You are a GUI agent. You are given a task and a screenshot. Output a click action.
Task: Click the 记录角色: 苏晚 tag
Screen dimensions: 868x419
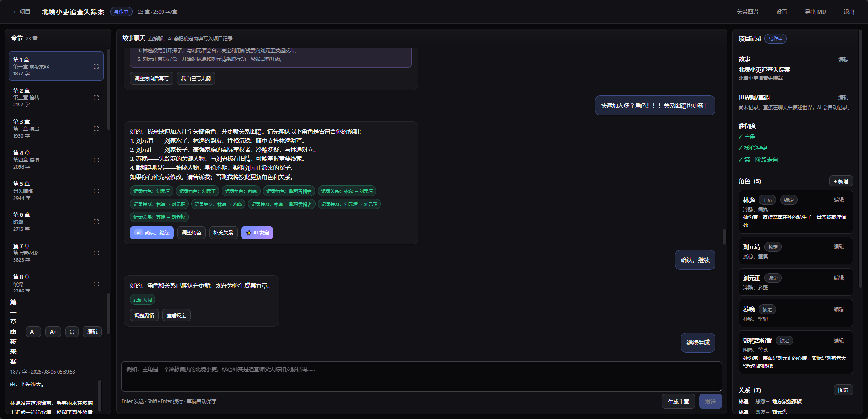tap(241, 191)
